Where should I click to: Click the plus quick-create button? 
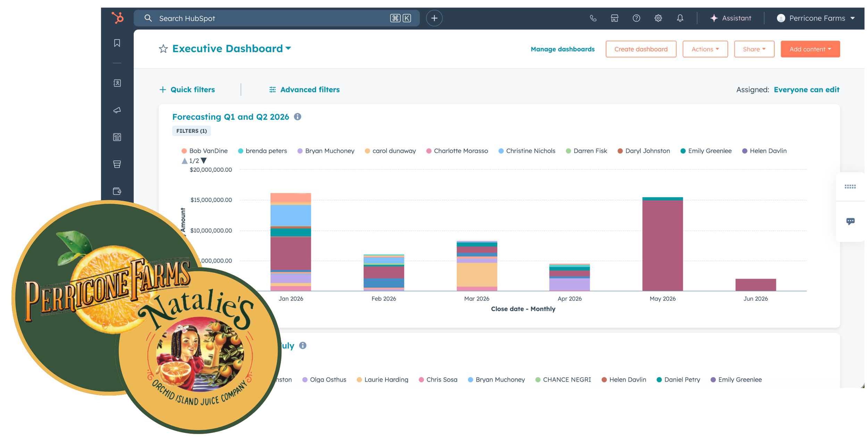(x=434, y=18)
